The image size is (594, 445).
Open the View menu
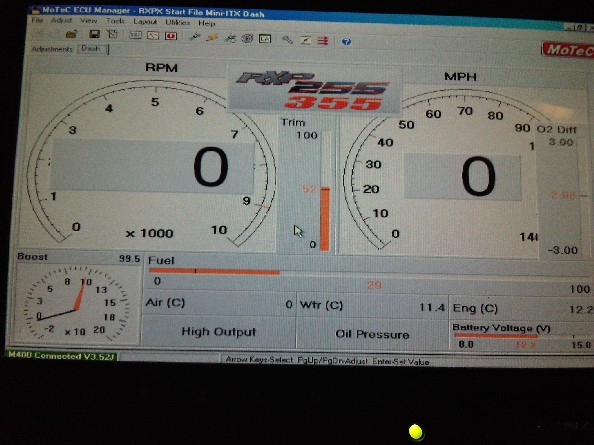(x=89, y=20)
